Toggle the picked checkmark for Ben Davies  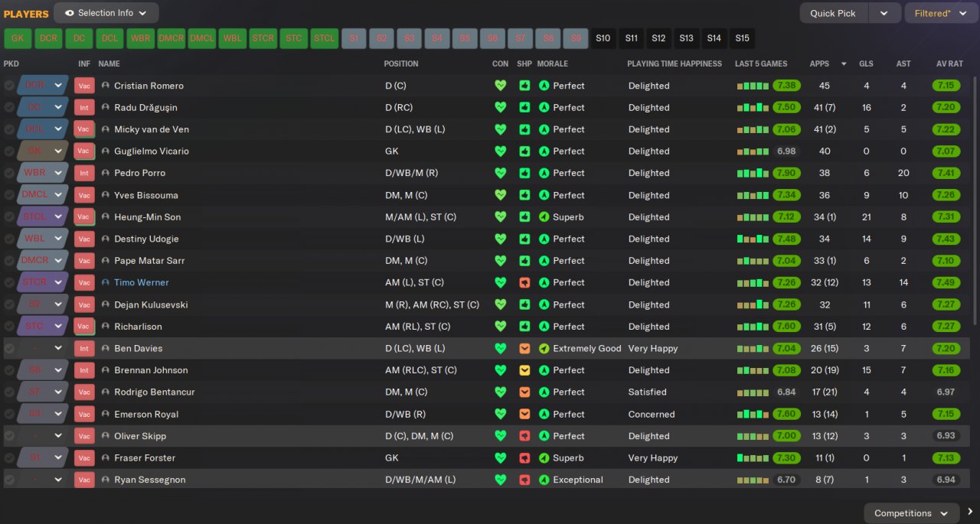(9, 349)
